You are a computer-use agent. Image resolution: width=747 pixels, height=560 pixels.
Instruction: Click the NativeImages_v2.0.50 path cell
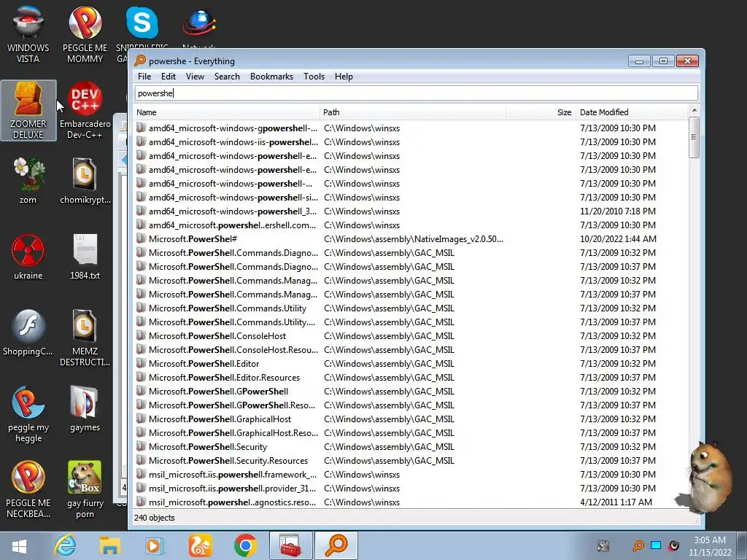click(414, 239)
